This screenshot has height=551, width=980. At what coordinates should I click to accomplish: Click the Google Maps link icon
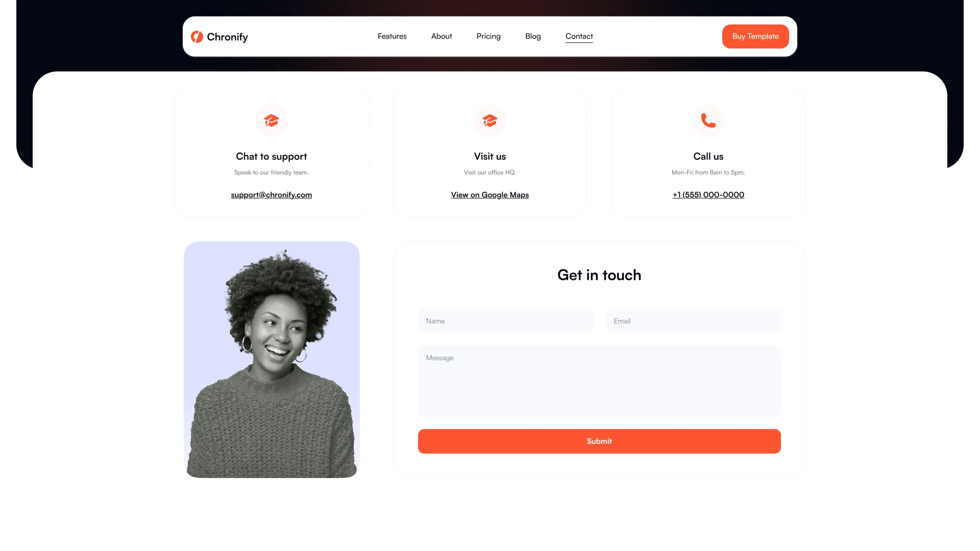[x=489, y=194]
